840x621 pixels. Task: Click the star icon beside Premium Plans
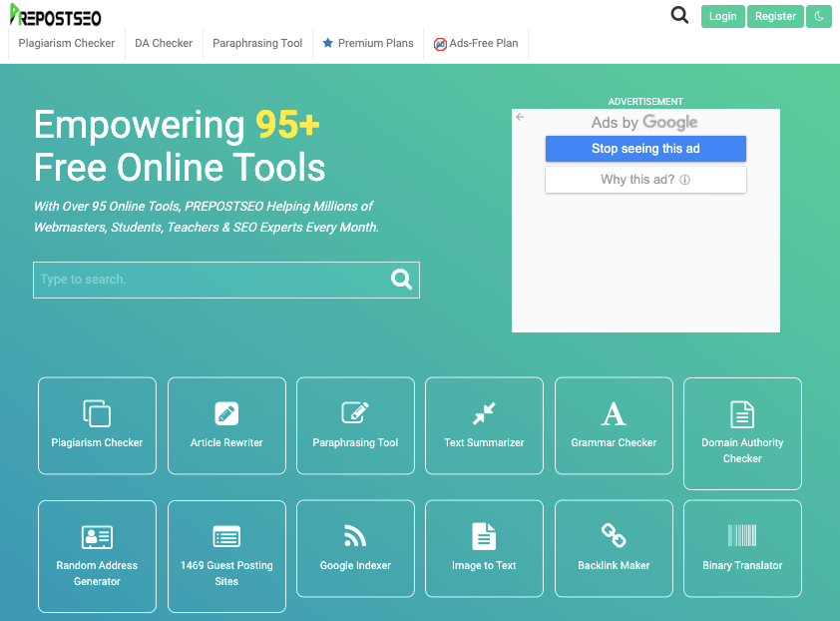tap(328, 43)
